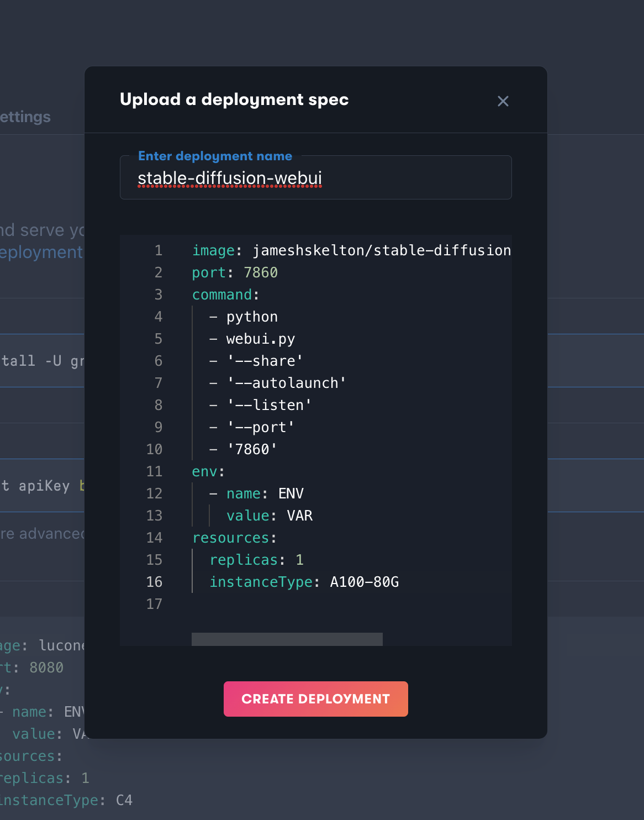Viewport: 644px width, 820px height.
Task: Click line number 1 in the editor gutter
Action: coord(159,250)
